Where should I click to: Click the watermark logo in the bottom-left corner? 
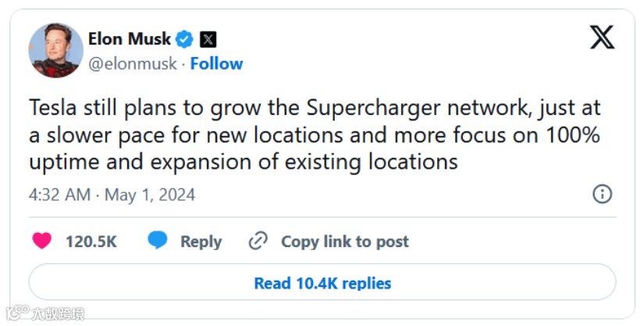click(x=15, y=313)
